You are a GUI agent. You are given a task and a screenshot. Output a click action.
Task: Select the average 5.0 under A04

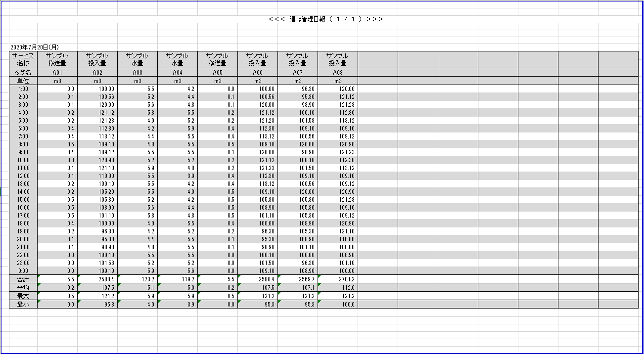coord(178,288)
